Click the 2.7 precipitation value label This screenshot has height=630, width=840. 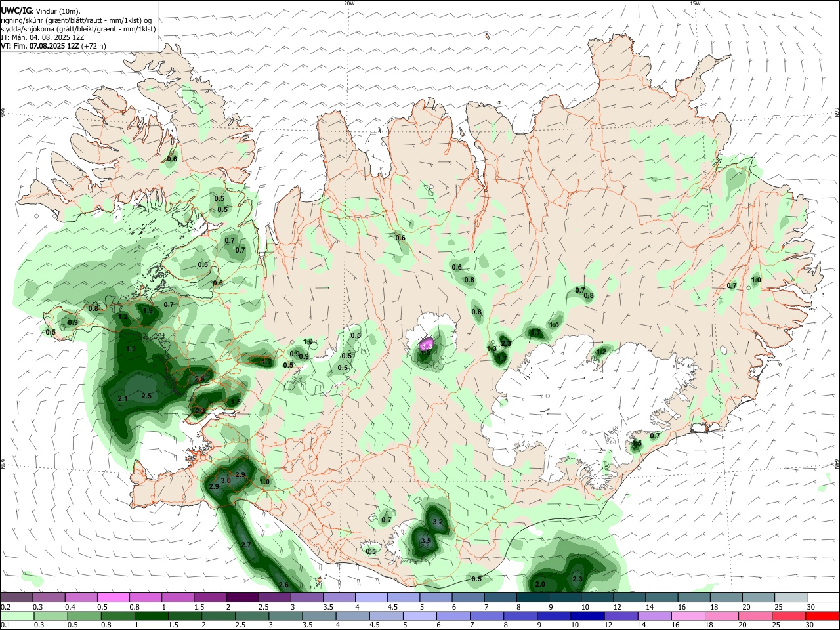pos(247,545)
